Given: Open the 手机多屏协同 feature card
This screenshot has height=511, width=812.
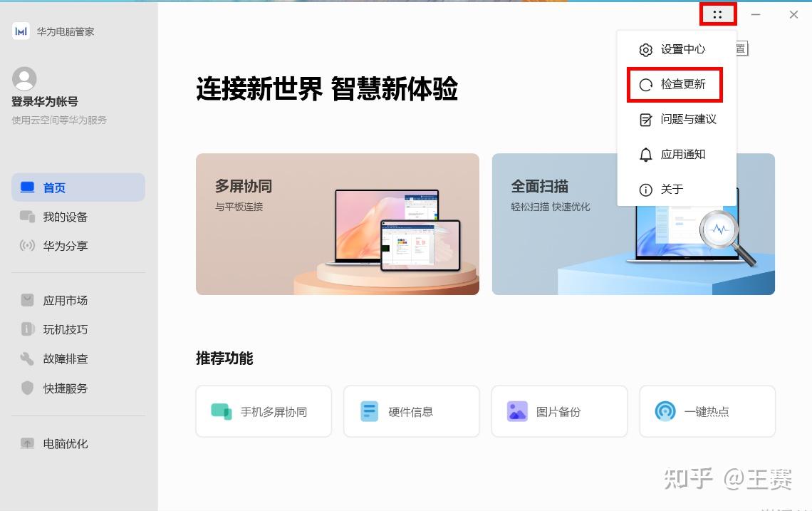Looking at the screenshot, I should 264,411.
